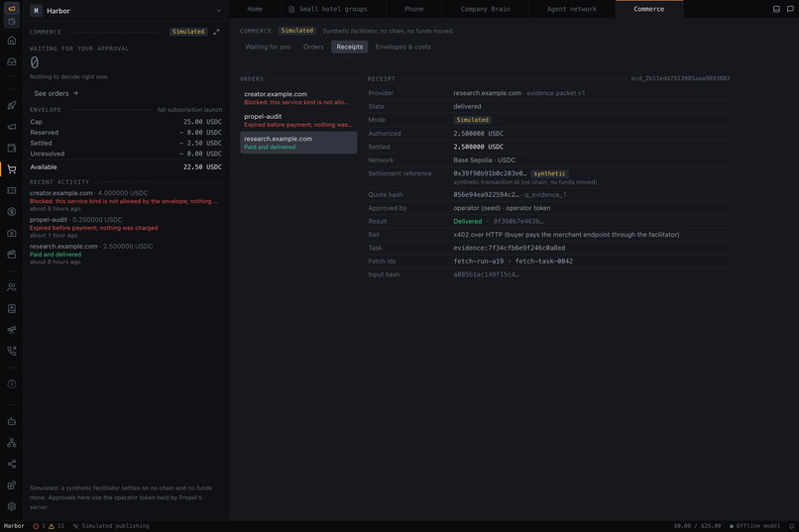This screenshot has height=532, width=799.
Task: Switch to the Home tab
Action: (x=255, y=9)
